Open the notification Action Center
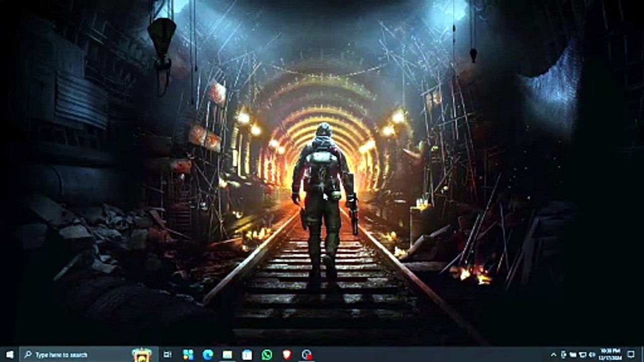 pos(631,354)
